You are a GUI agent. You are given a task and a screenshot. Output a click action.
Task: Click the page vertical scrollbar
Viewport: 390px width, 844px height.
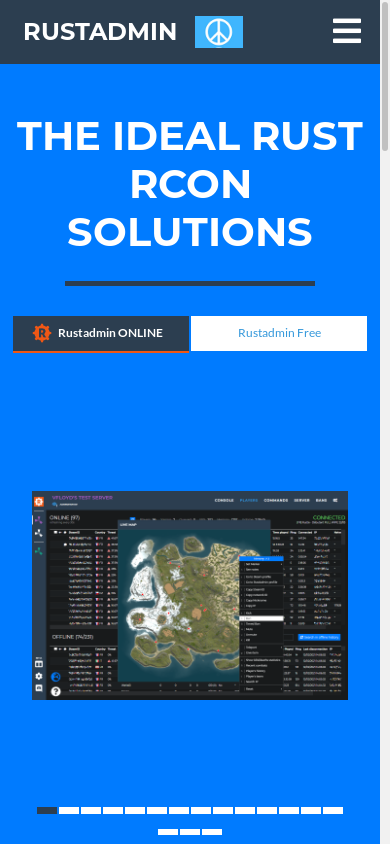click(385, 75)
